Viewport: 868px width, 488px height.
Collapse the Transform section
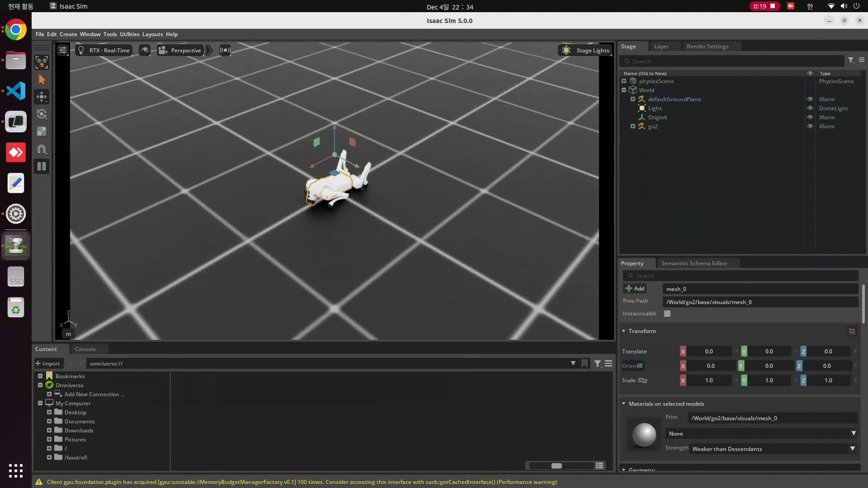pyautogui.click(x=624, y=331)
